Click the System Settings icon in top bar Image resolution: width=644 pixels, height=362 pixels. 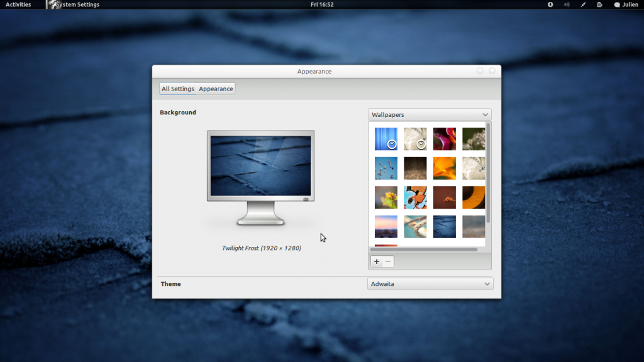pyautogui.click(x=53, y=4)
